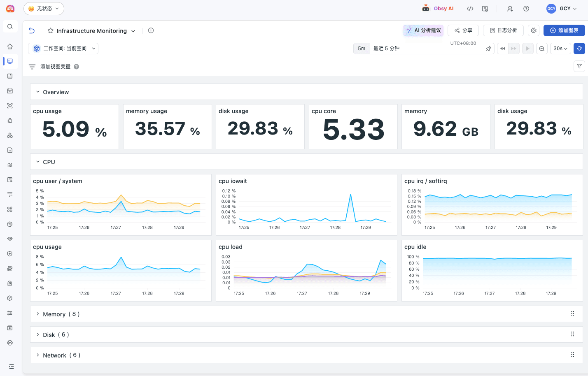Image resolution: width=588 pixels, height=376 pixels.
Task: Click help icon next to 添加视图变量
Action: [x=76, y=67]
